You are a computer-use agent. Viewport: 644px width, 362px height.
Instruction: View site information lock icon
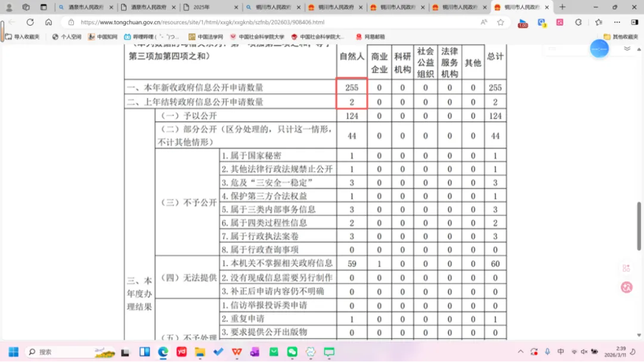point(71,22)
